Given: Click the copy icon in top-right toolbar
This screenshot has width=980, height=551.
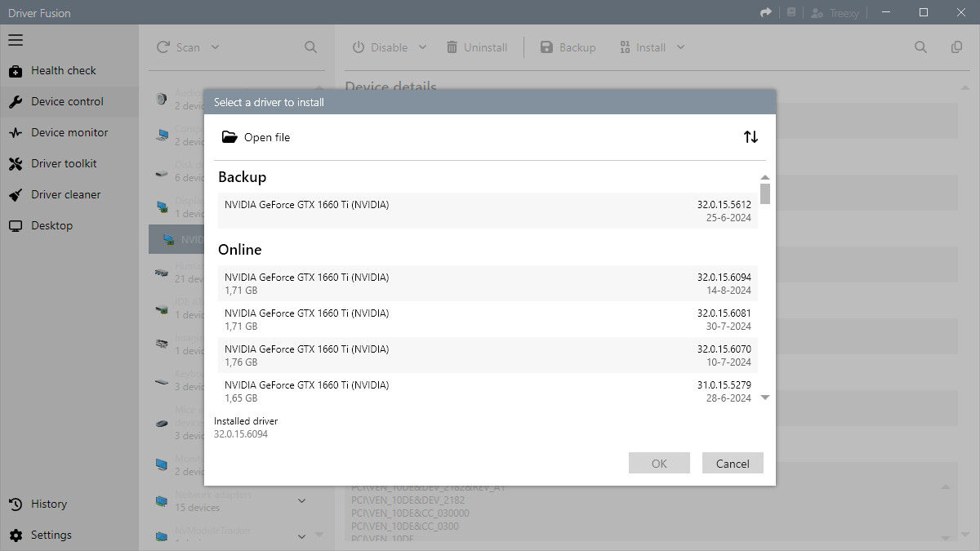Looking at the screenshot, I should point(956,47).
